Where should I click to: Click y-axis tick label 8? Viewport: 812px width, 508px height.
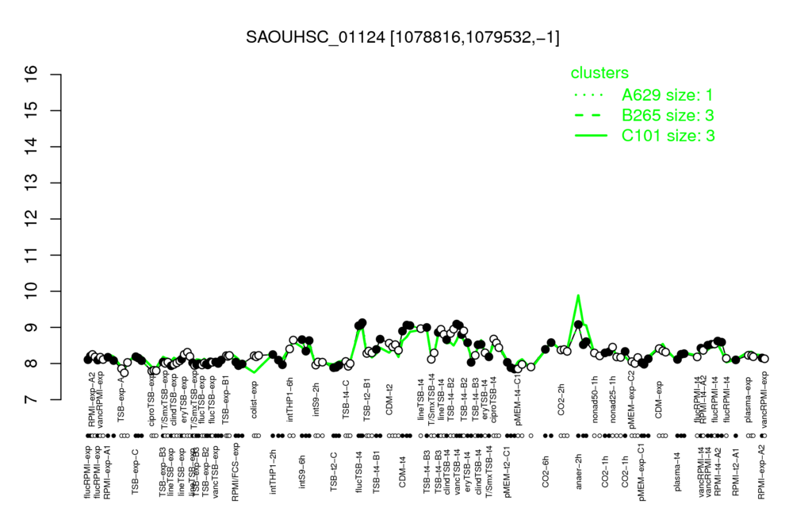(32, 364)
